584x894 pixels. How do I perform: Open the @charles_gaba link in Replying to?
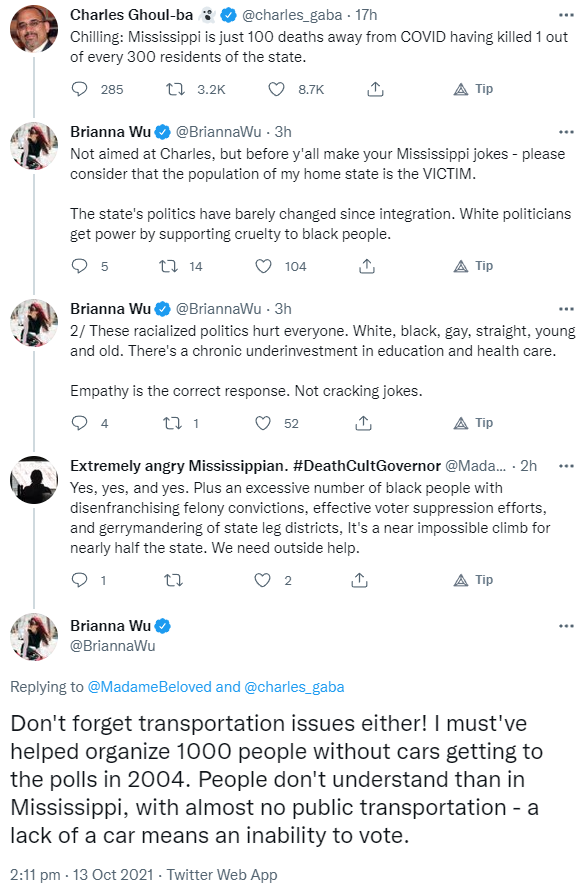[x=294, y=687]
